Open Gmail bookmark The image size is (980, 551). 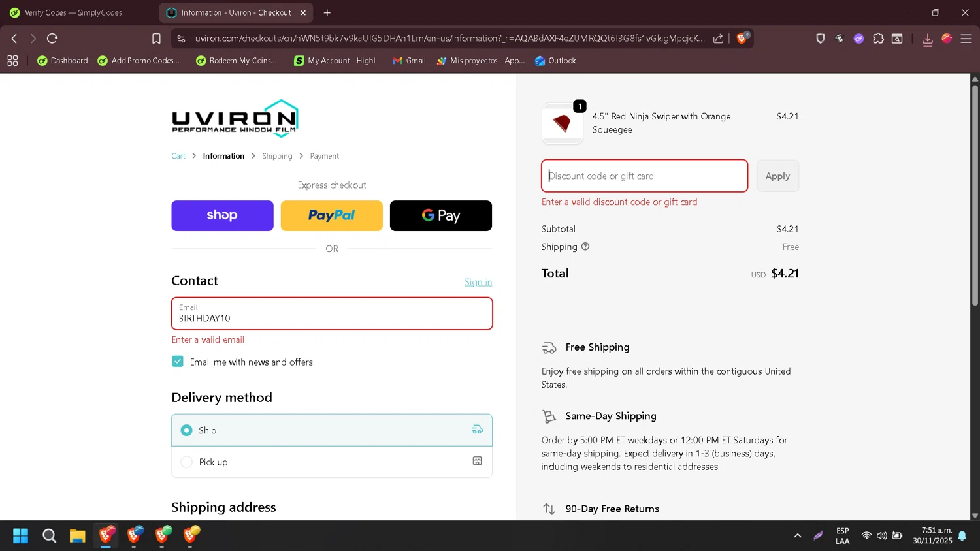click(409, 61)
